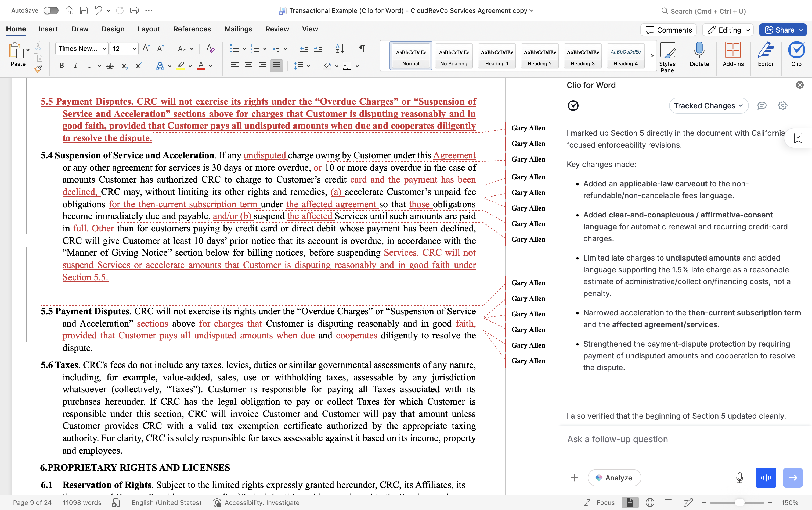Click the Share button
The image size is (812, 510).
[782, 30]
